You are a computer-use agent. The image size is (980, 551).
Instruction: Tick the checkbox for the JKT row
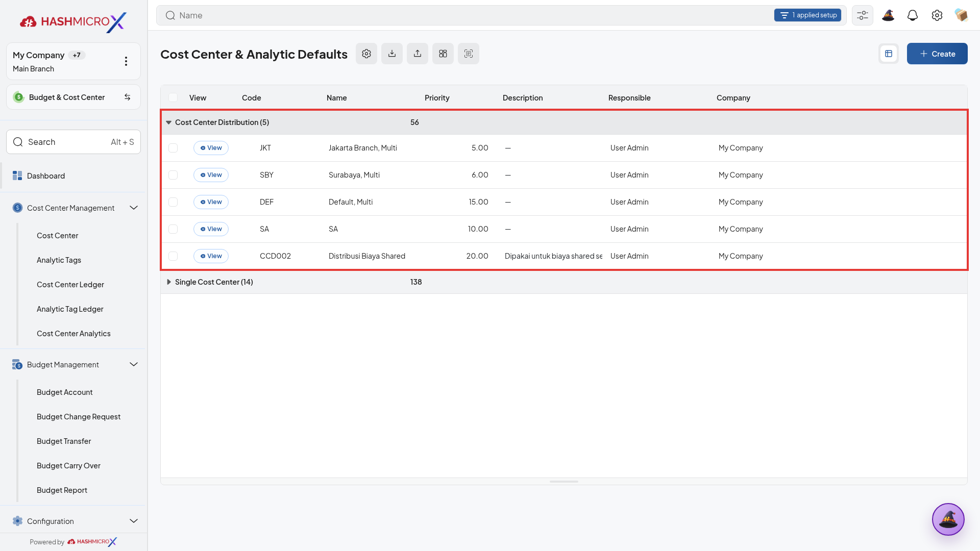tap(173, 148)
